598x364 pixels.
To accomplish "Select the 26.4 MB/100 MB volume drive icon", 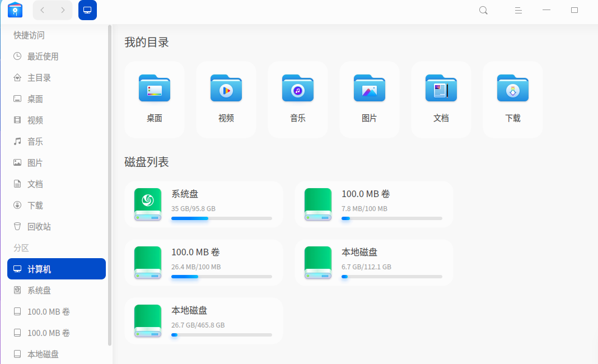I will [x=148, y=263].
